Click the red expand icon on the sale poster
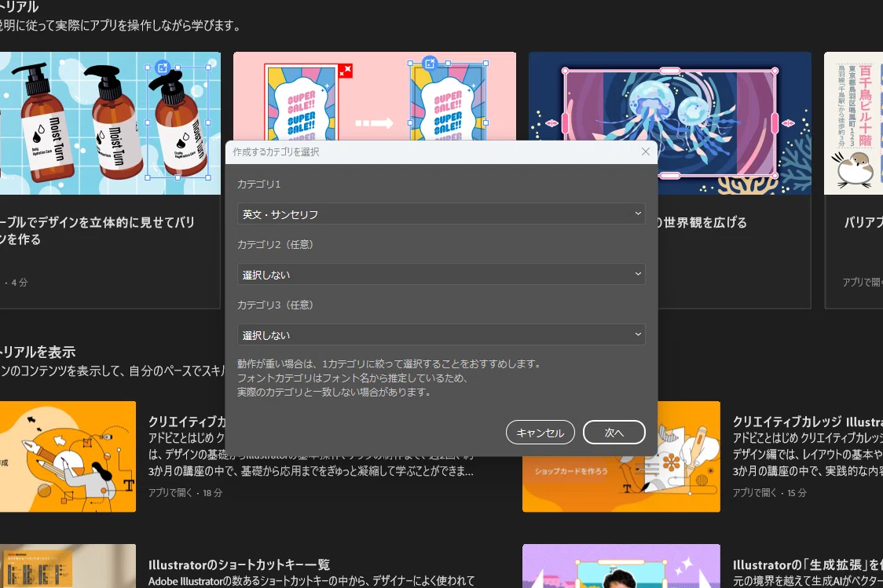 345,71
